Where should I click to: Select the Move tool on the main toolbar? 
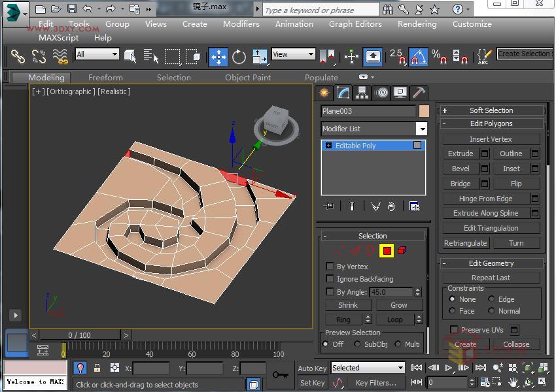pyautogui.click(x=218, y=57)
